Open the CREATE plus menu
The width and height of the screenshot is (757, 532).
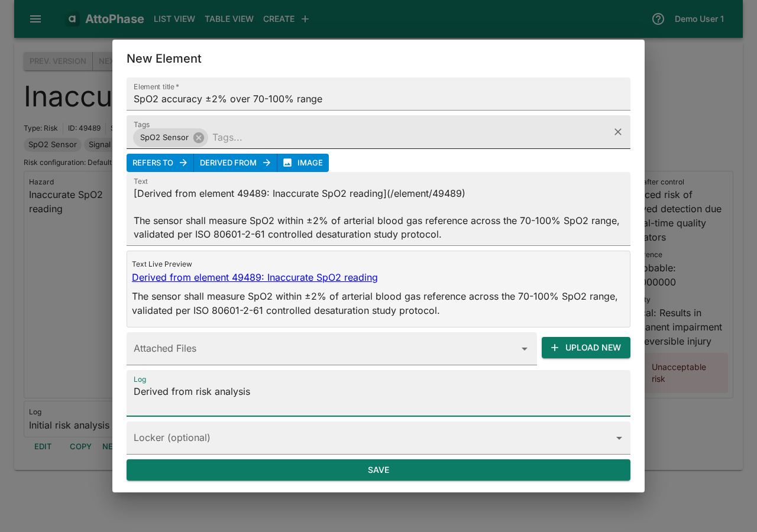287,18
